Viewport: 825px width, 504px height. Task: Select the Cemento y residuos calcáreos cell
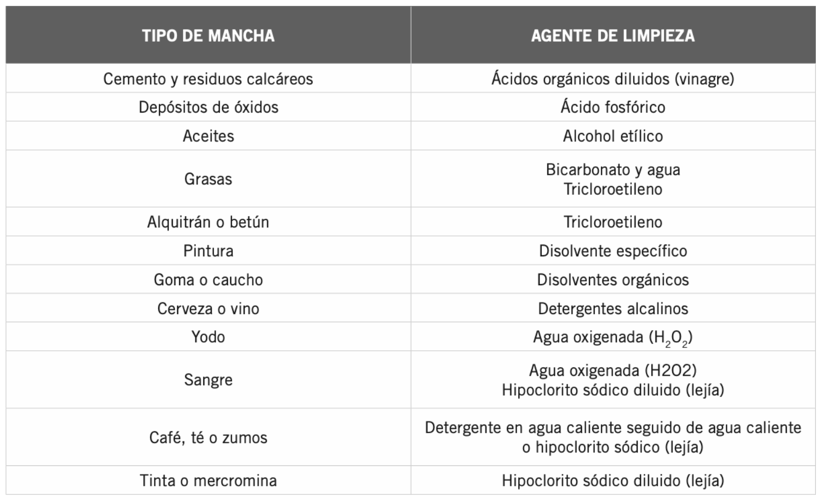[208, 79]
